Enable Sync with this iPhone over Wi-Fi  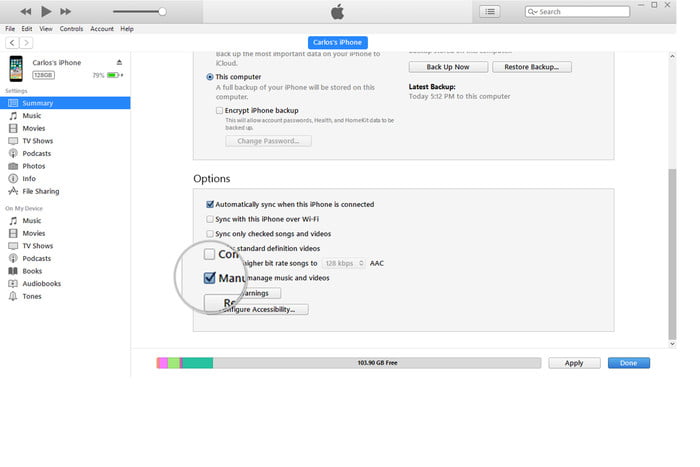pos(210,219)
